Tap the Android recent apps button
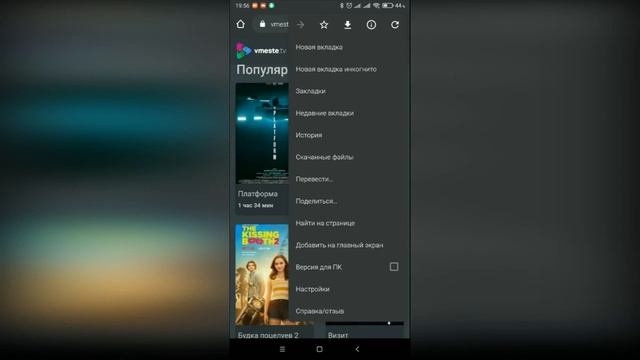This screenshot has height=360, width=640. click(282, 349)
